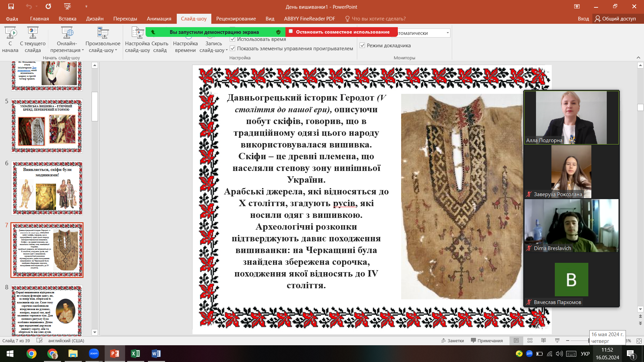Viewport: 644px width, 362px height.
Task: Select the Slide Sorter view icon
Action: (530, 341)
